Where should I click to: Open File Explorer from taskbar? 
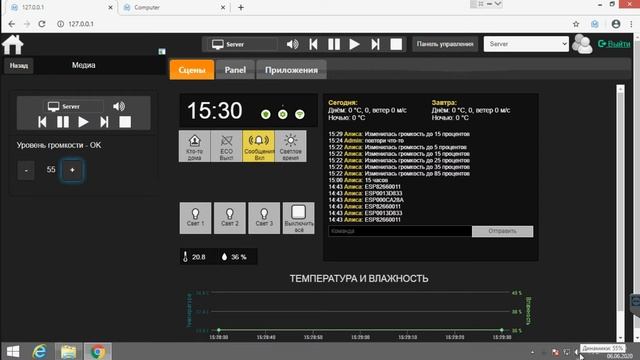(x=69, y=351)
